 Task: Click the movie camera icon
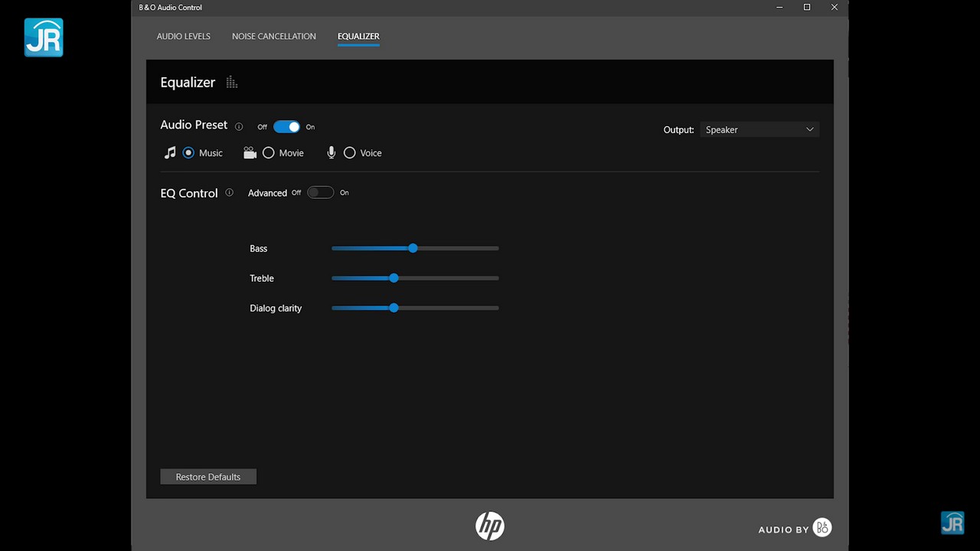[x=250, y=153]
